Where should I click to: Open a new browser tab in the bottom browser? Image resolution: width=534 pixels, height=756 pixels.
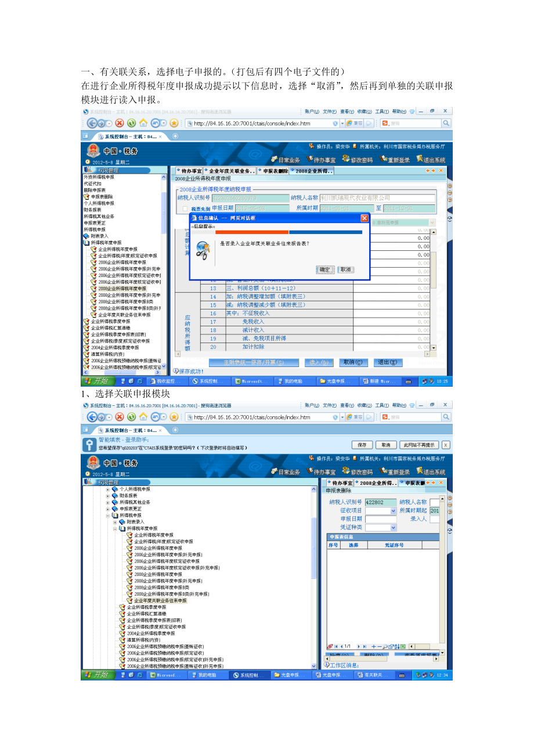pos(175,430)
